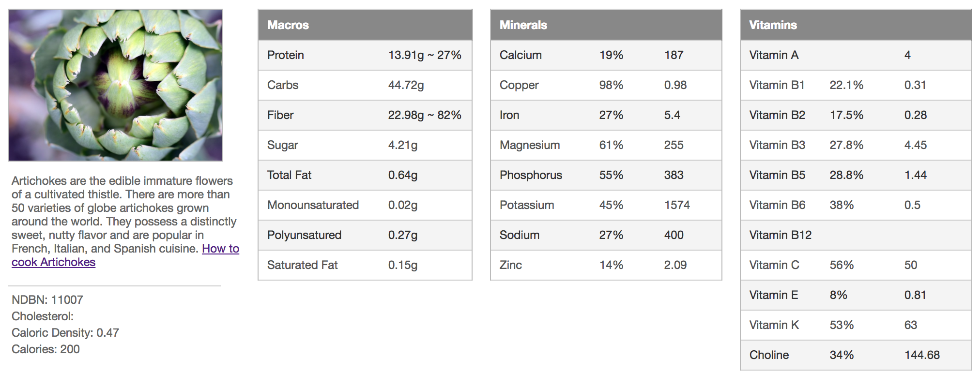The width and height of the screenshot is (980, 388).
Task: Select the Protein label in Macros
Action: click(286, 55)
